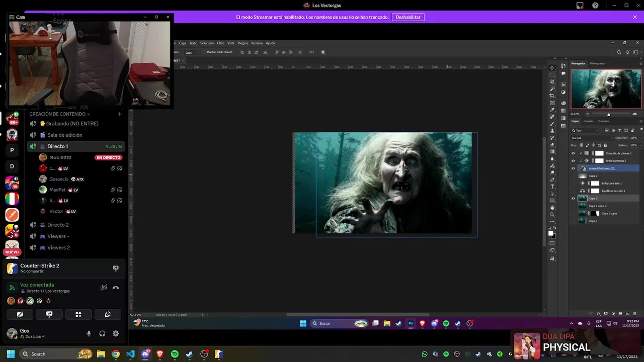Switch to the Trazados tab
644x362 pixels.
coord(603,121)
